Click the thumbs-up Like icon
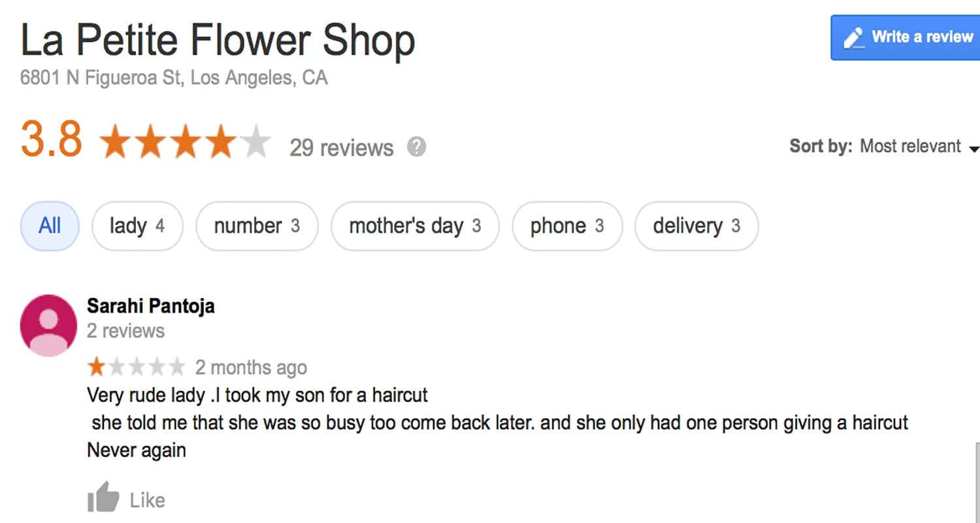The width and height of the screenshot is (980, 523). (103, 498)
